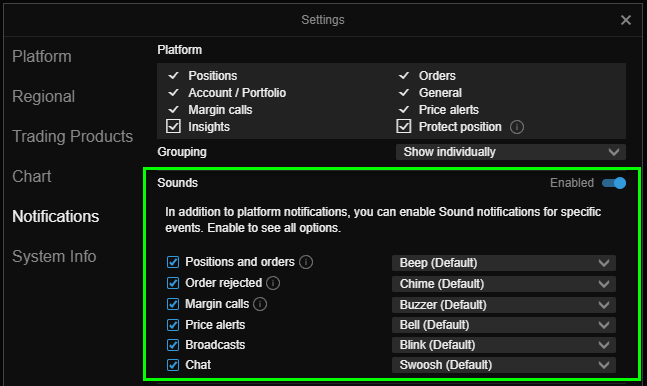Click info icon beside Margin calls sound
Image resolution: width=647 pixels, height=386 pixels.
(x=260, y=304)
